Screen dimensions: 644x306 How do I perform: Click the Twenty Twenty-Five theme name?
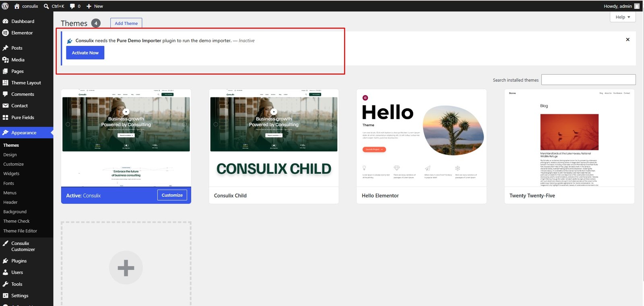click(532, 195)
